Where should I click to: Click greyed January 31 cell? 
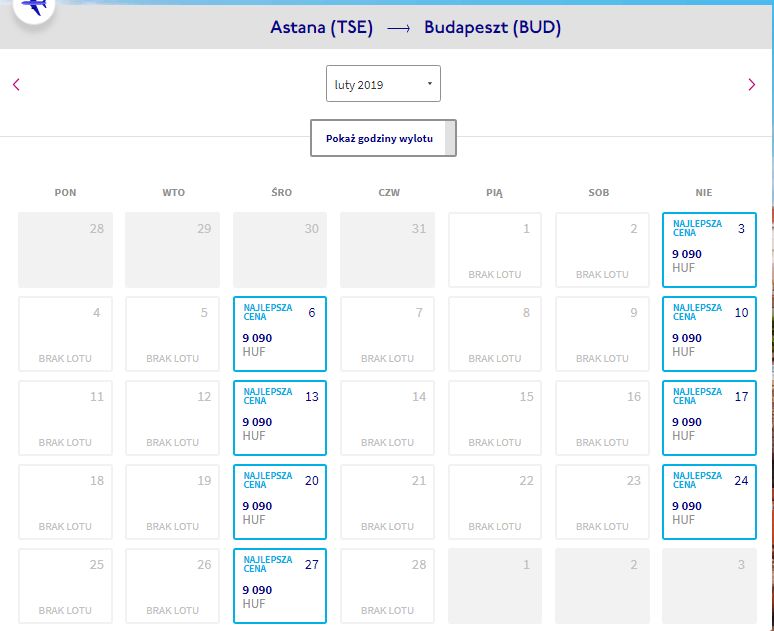[x=387, y=250]
